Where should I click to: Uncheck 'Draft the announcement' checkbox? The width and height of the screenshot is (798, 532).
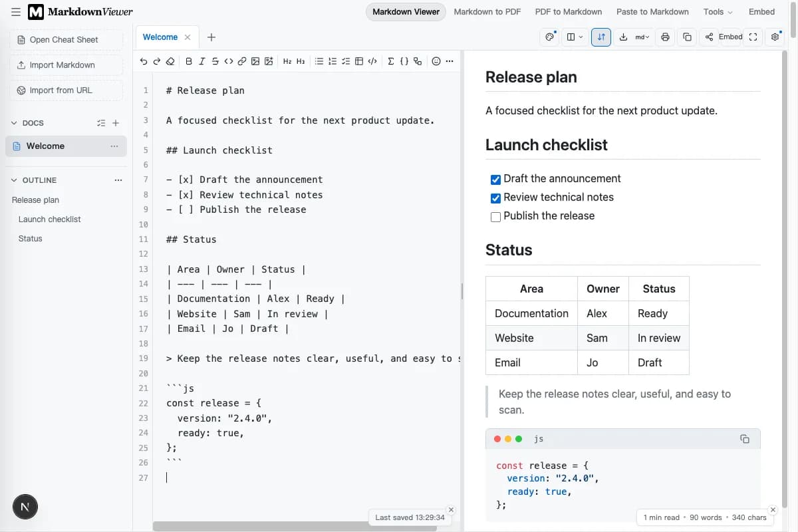(495, 180)
